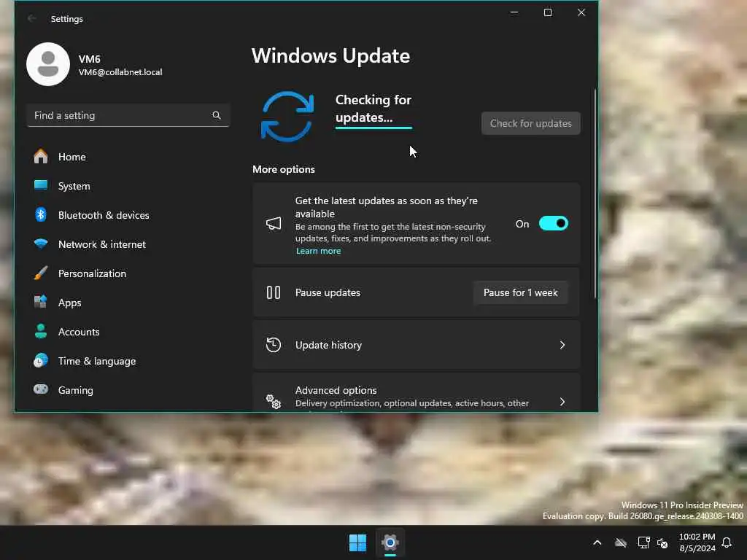This screenshot has width=747, height=560.
Task: Click the More options heading
Action: (x=284, y=169)
